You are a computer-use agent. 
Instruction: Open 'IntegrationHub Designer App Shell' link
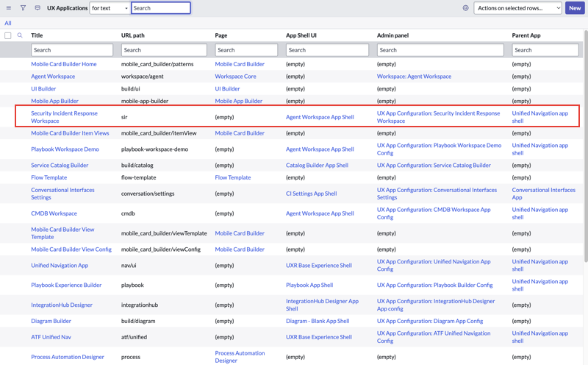coord(322,305)
